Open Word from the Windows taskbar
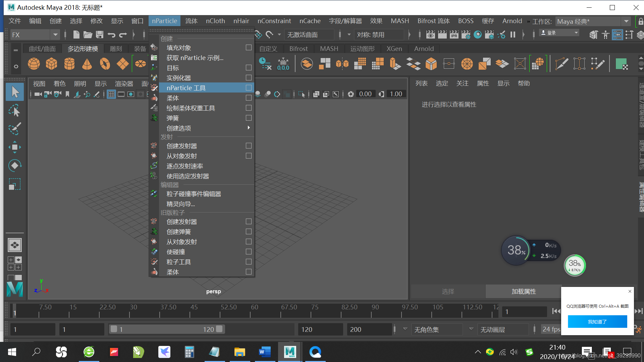The width and height of the screenshot is (644, 362). tap(264, 352)
